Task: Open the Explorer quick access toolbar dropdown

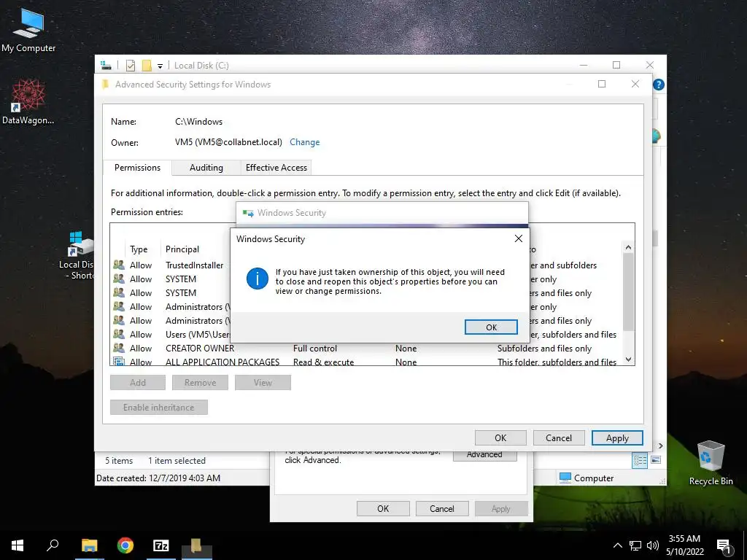Action: tap(160, 66)
